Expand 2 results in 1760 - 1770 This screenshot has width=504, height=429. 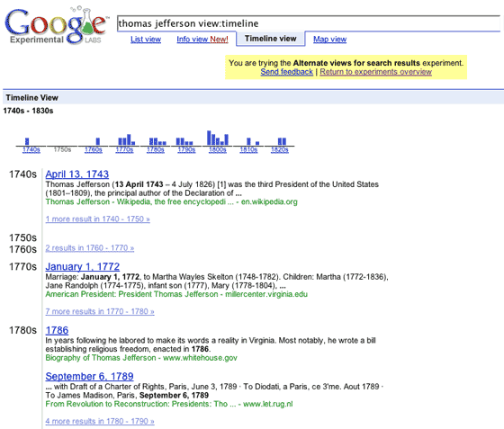click(90, 248)
